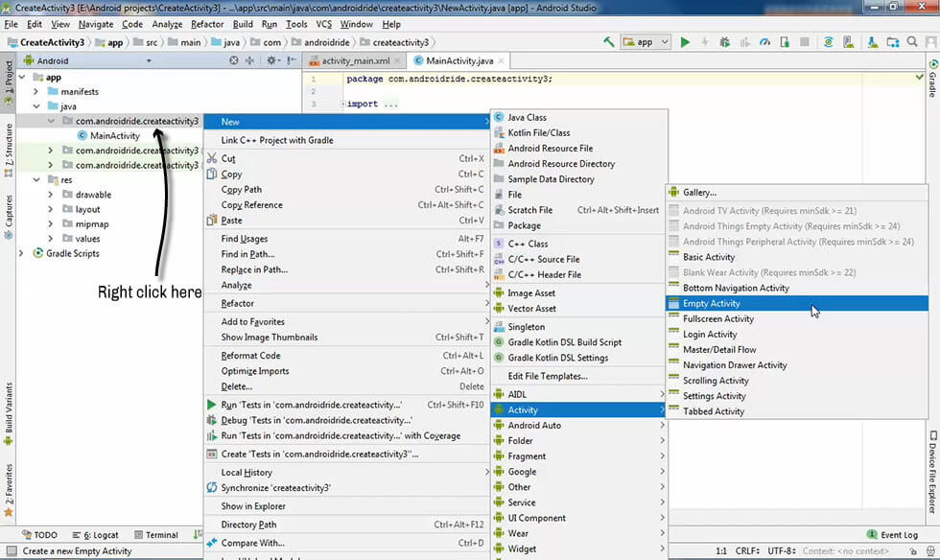
Task: Expand the values folder node
Action: (x=51, y=239)
